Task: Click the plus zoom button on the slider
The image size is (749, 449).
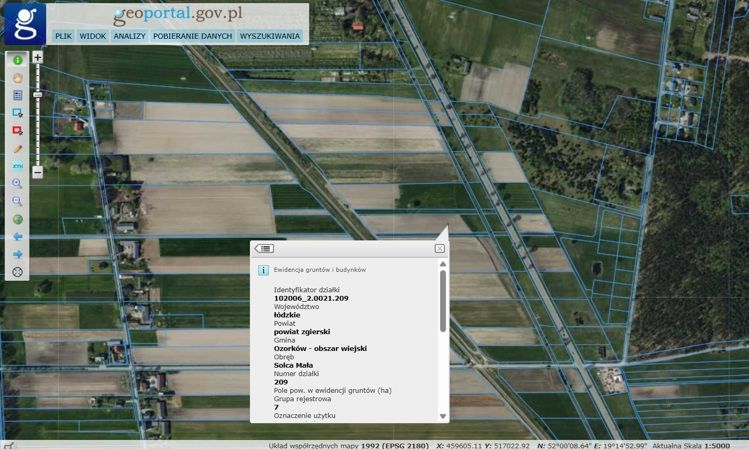Action: [38, 57]
